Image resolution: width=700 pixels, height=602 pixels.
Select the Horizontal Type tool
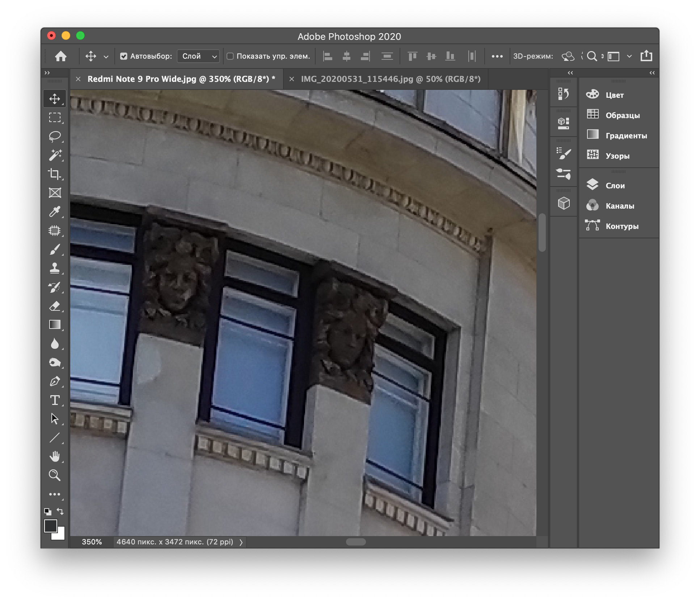[x=55, y=400]
